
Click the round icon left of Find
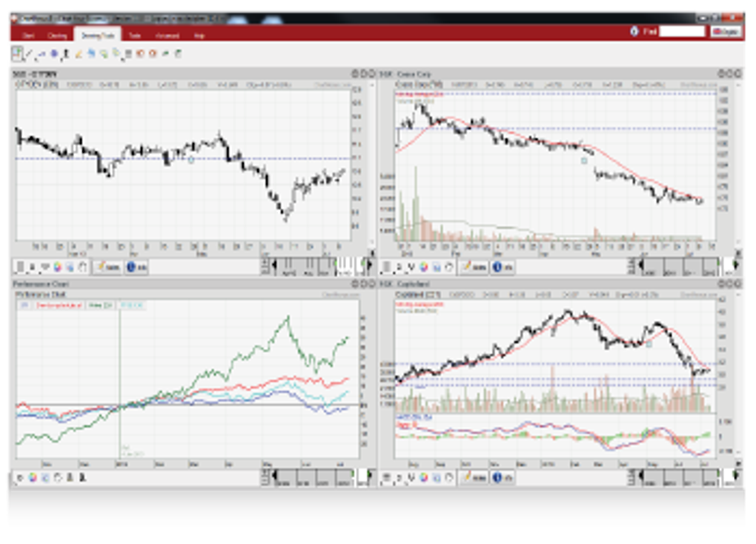pyautogui.click(x=634, y=31)
